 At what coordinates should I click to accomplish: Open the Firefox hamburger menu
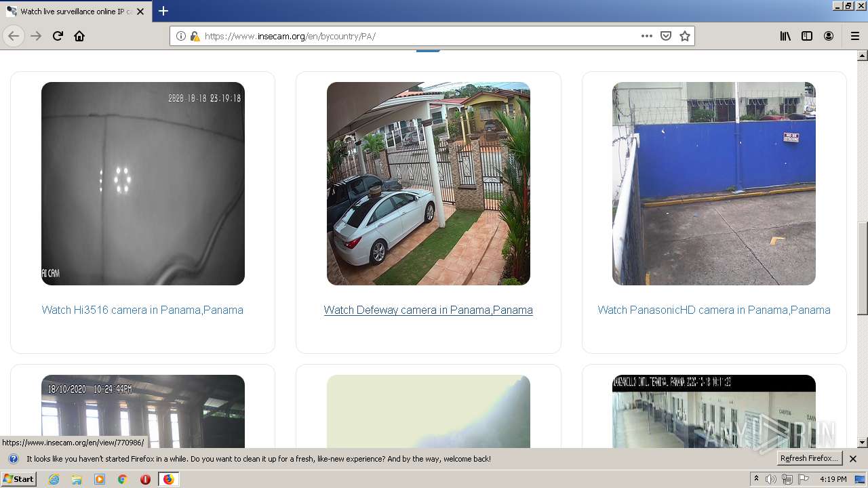[854, 36]
